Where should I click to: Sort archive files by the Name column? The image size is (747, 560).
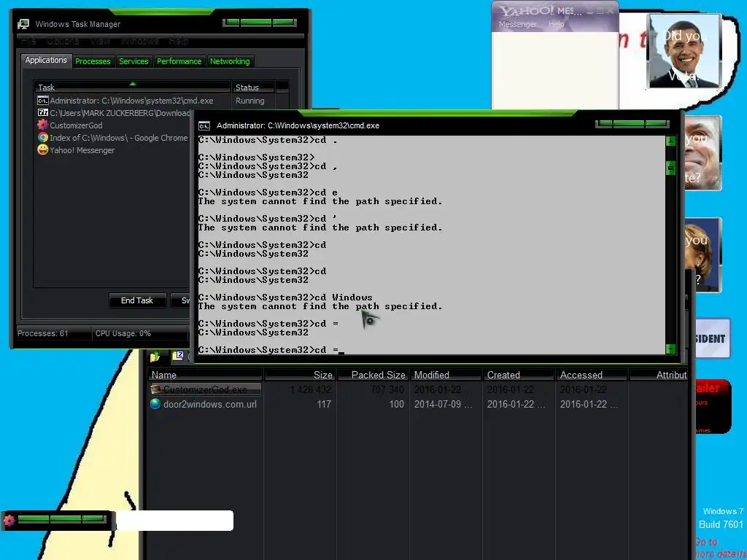205,375
